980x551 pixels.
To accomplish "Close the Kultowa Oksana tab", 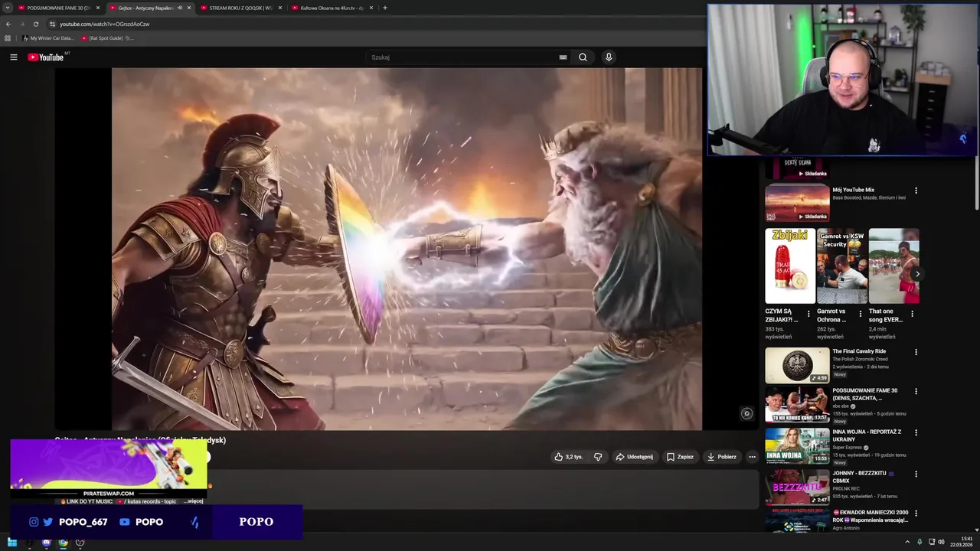I will coord(371,8).
